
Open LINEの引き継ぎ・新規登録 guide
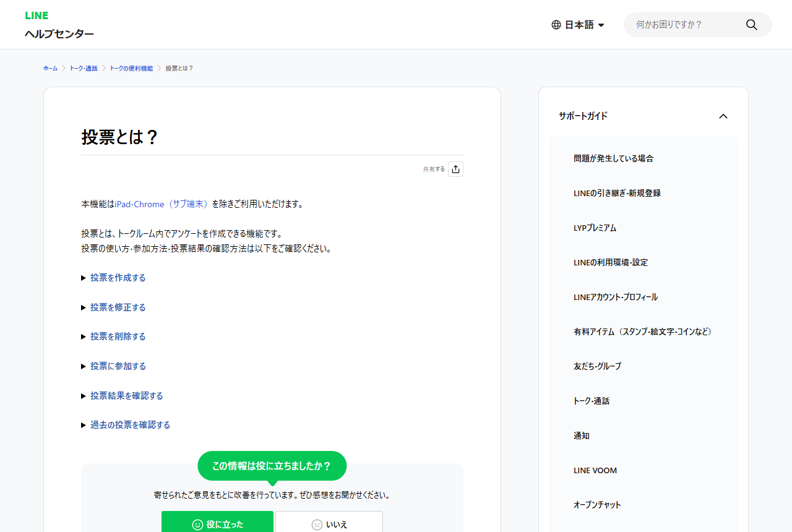pyautogui.click(x=617, y=193)
